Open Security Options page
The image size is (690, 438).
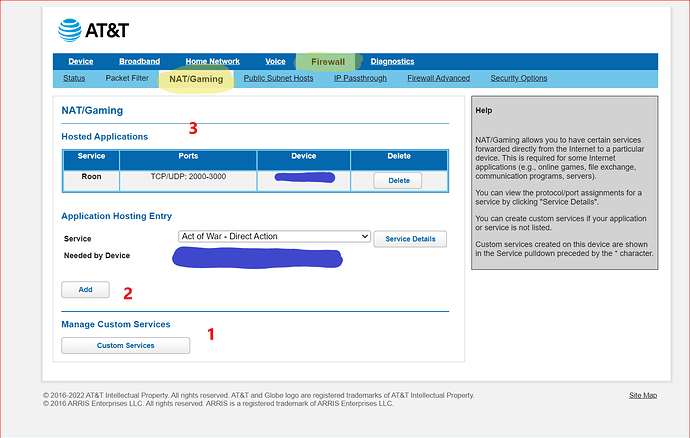coord(519,78)
